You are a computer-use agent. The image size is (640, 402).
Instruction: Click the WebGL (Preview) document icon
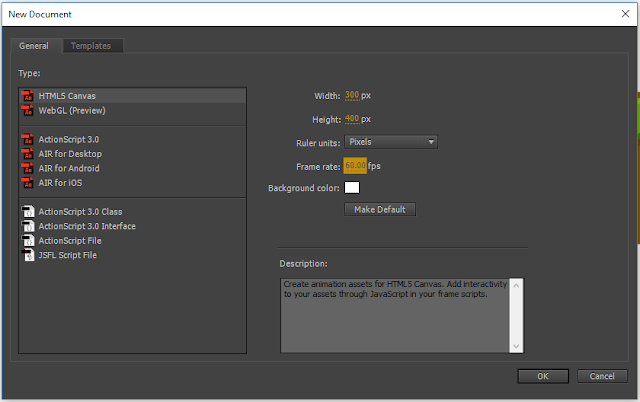point(28,111)
